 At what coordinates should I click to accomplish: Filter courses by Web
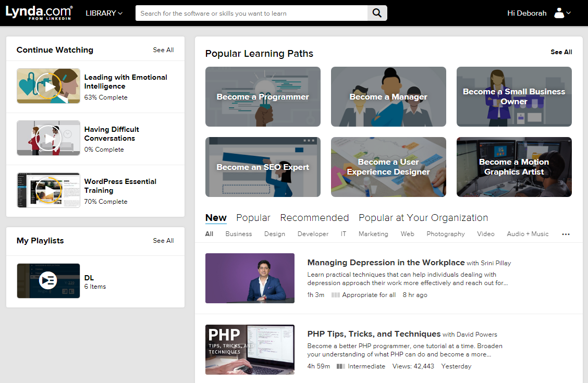407,234
